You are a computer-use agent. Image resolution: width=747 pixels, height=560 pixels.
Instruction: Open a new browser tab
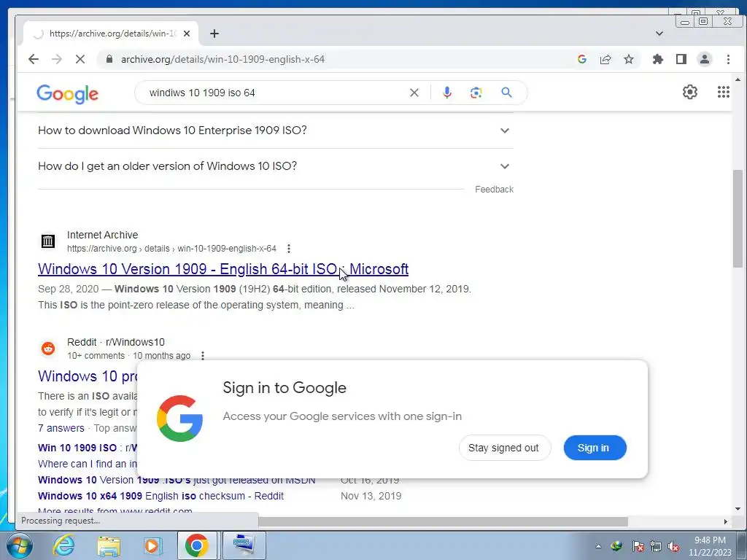[214, 34]
